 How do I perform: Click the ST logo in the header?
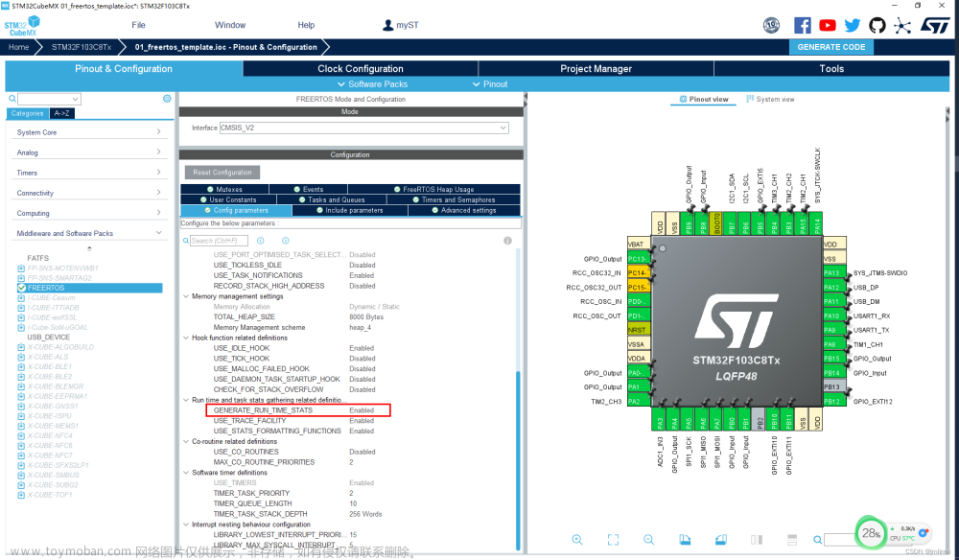(x=935, y=25)
